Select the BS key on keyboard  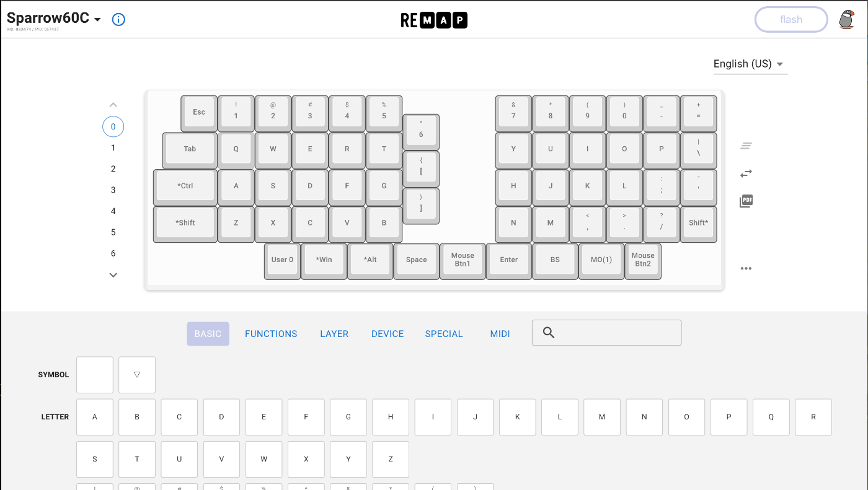point(555,261)
